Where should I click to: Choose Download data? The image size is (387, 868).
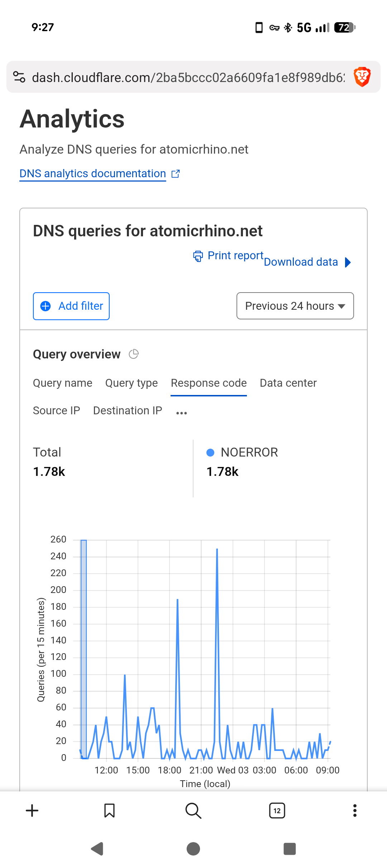click(301, 262)
